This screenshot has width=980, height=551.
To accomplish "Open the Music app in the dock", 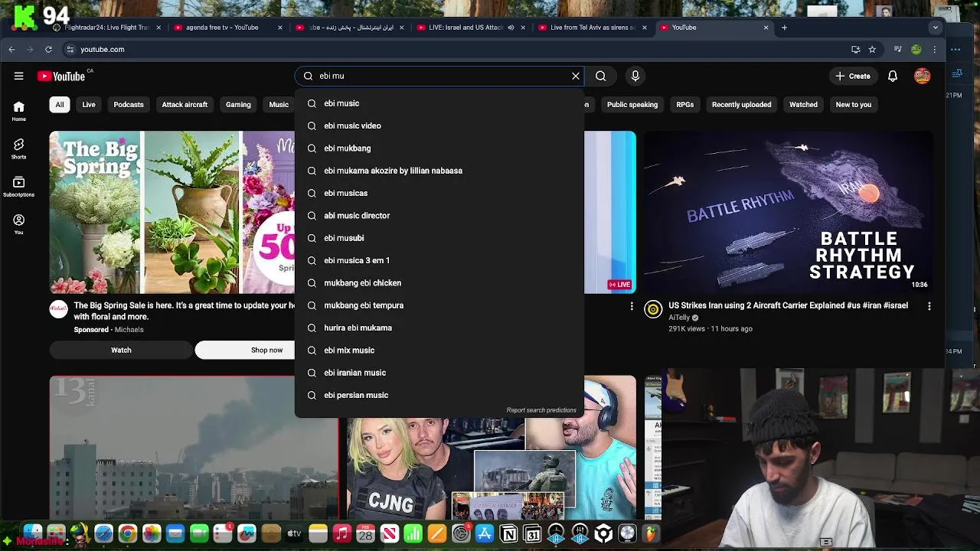I will (342, 533).
